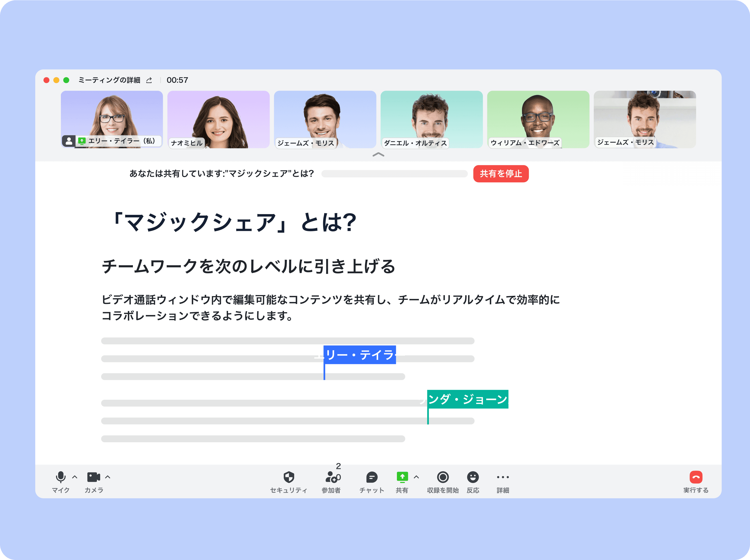Open the セキュリティ shield icon

[288, 477]
